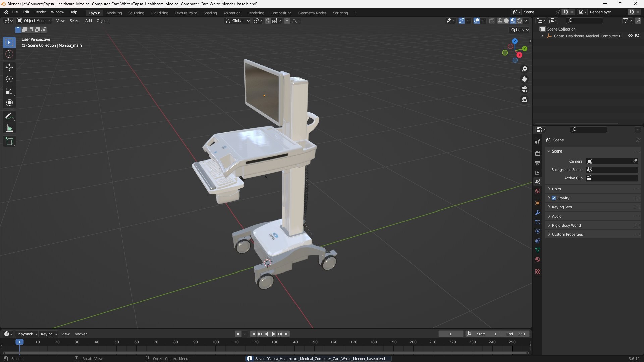The image size is (644, 362).
Task: Disable Capsa collection in renders camera icon
Action: pyautogui.click(x=637, y=36)
